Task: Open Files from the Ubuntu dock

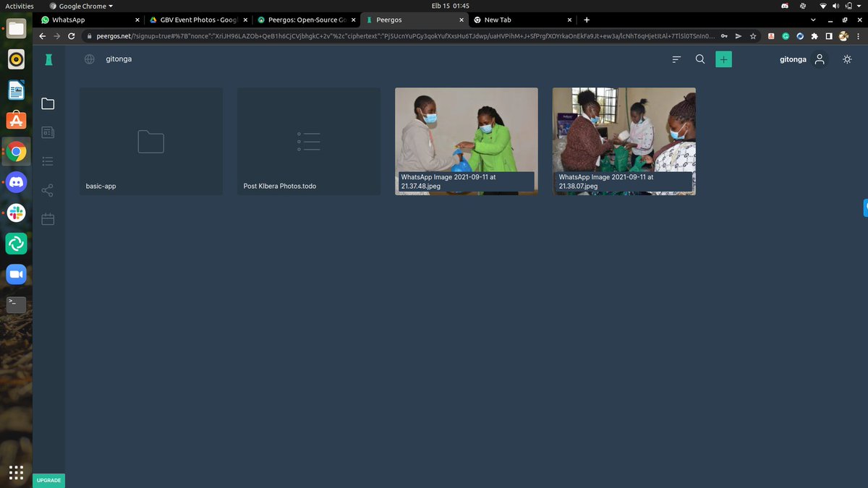Action: click(17, 29)
